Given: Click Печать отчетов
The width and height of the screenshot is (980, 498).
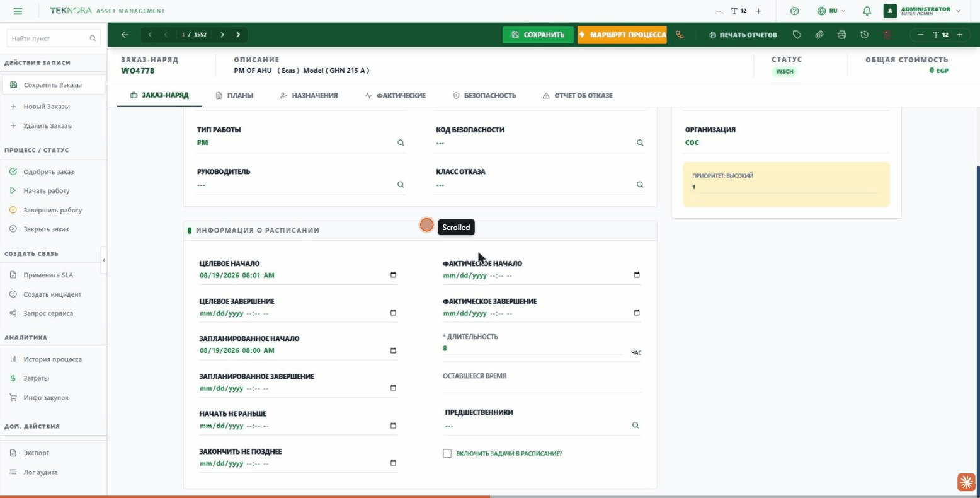Looking at the screenshot, I should coord(743,35).
